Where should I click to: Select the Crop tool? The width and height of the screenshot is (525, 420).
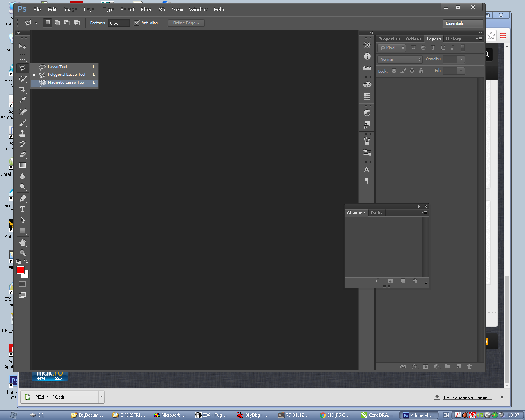point(23,89)
